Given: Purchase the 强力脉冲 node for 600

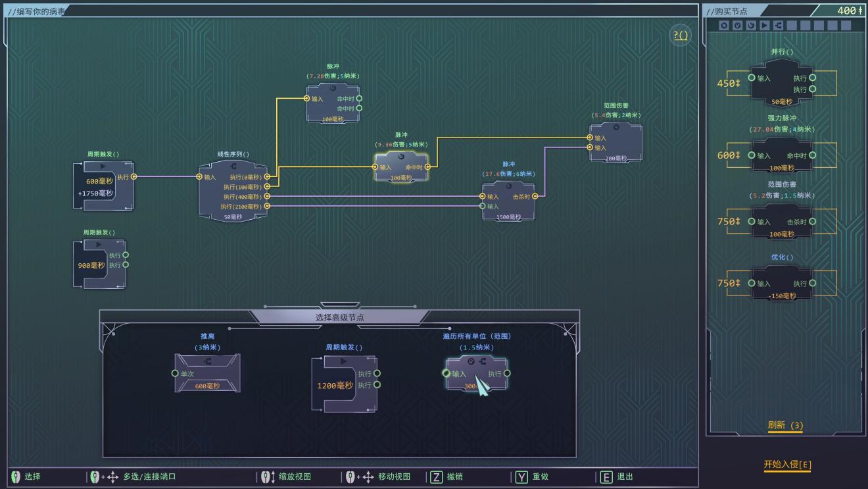Looking at the screenshot, I should click(x=781, y=155).
